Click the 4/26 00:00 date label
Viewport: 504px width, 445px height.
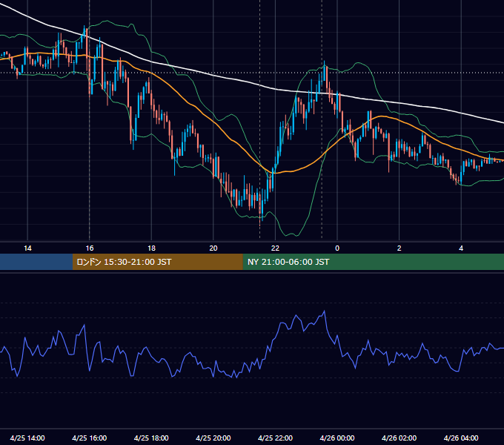click(x=337, y=438)
